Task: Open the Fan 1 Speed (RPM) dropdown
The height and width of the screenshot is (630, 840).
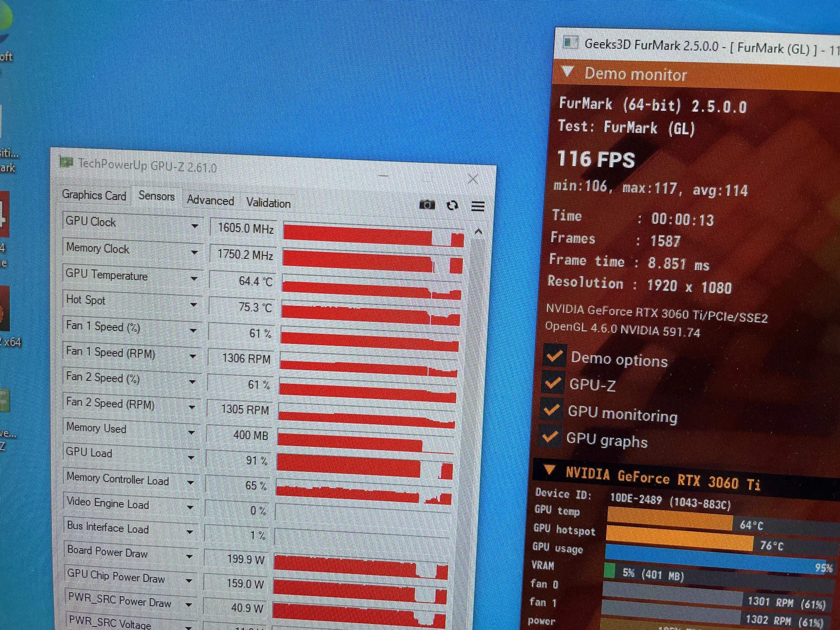Action: pyautogui.click(x=192, y=357)
